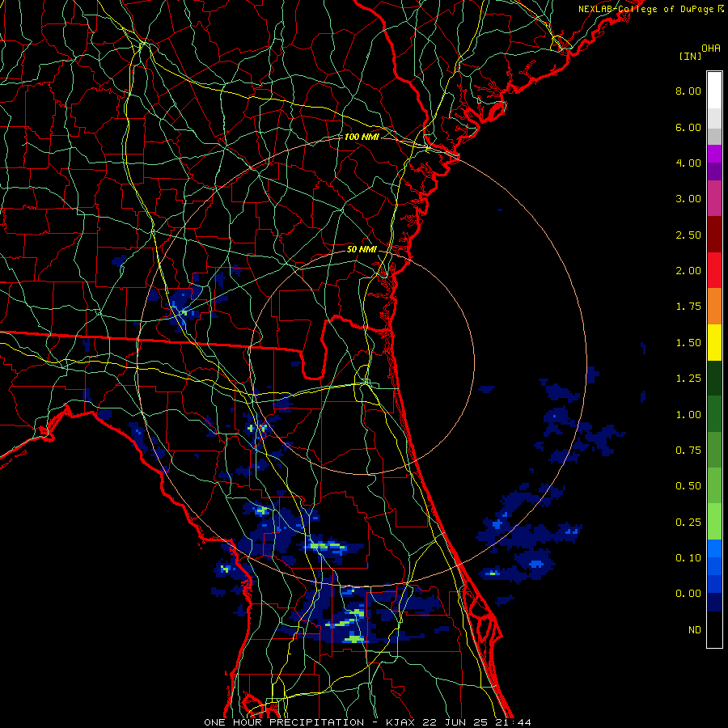Pick the bright blue legend swatch
Image resolution: width=728 pixels, height=728 pixels.
point(714,548)
